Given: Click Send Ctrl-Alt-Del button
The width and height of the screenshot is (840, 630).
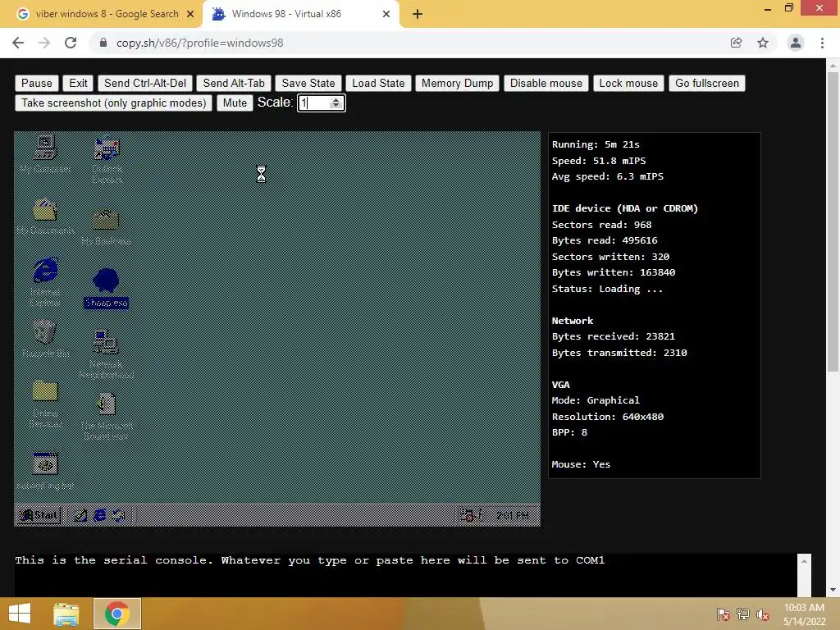Looking at the screenshot, I should pyautogui.click(x=145, y=83).
